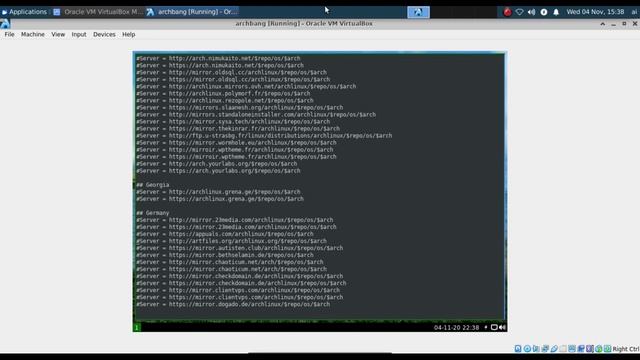Click the https://mirror.checkdomain.de server line

coord(241,283)
